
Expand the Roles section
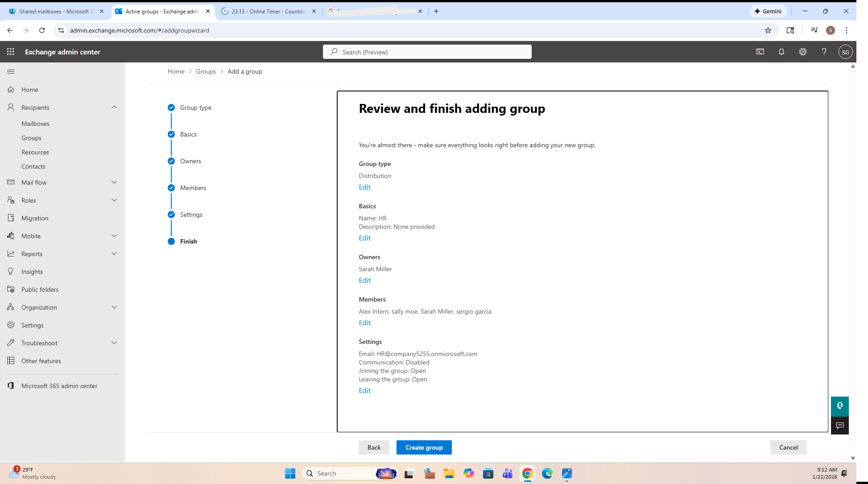tap(114, 200)
